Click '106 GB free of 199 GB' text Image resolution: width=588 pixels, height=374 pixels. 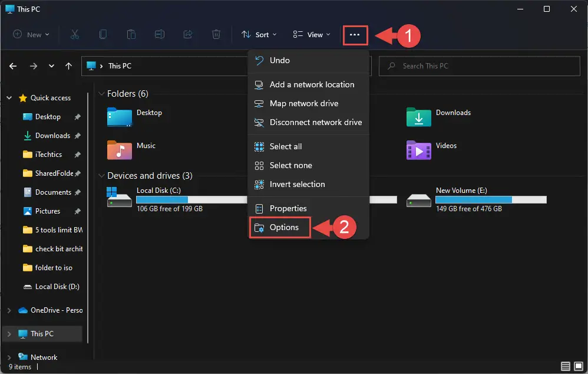click(170, 209)
